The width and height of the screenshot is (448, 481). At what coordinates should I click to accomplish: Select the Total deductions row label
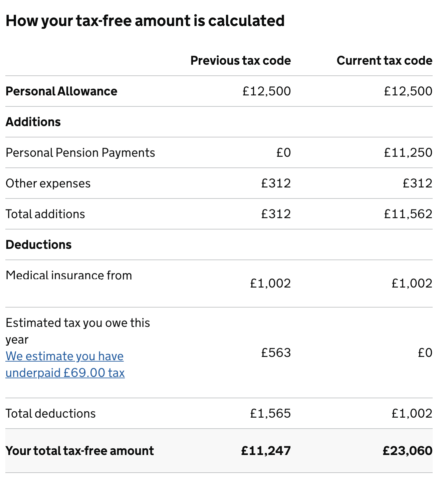(50, 414)
